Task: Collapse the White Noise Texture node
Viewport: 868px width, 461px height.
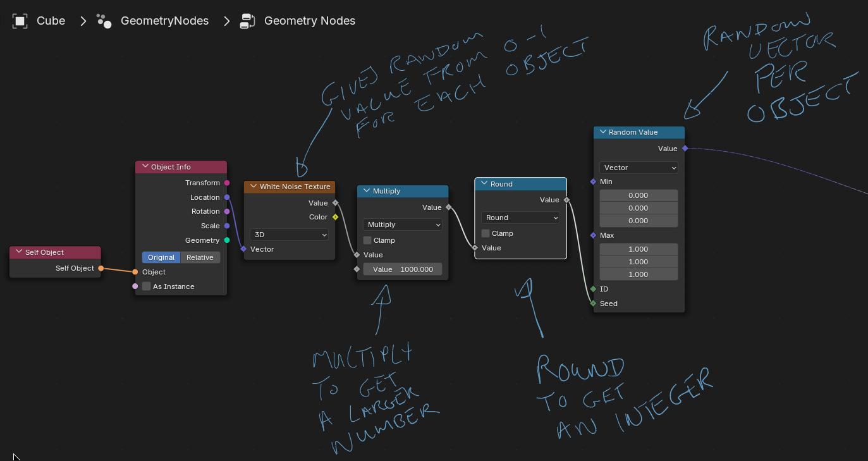Action: 254,187
